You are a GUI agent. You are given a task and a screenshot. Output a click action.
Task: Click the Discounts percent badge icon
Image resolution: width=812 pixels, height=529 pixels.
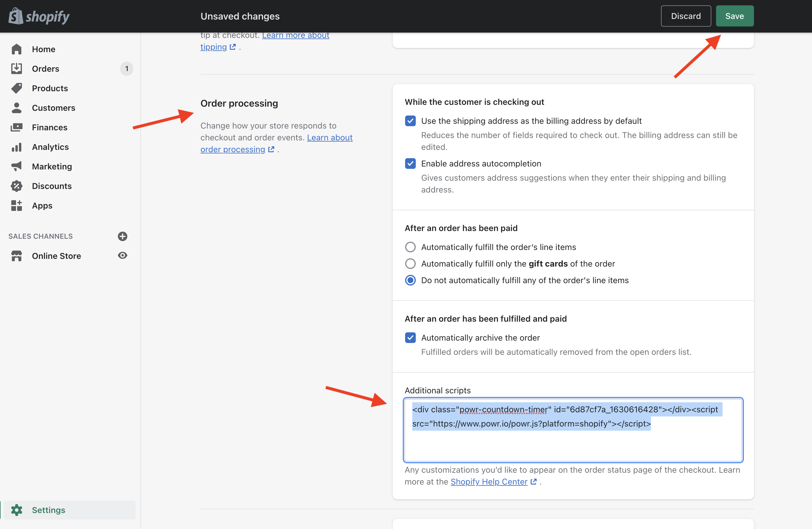pos(16,186)
